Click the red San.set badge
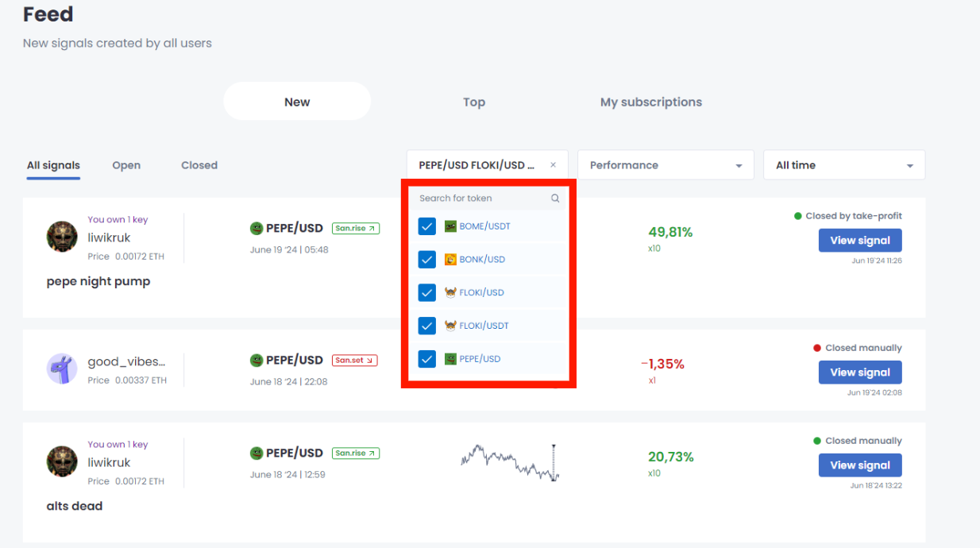This screenshot has width=980, height=548. click(x=354, y=360)
